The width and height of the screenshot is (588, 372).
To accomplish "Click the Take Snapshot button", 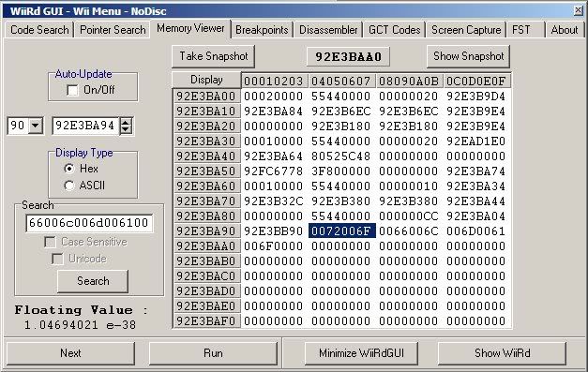I will coord(213,56).
